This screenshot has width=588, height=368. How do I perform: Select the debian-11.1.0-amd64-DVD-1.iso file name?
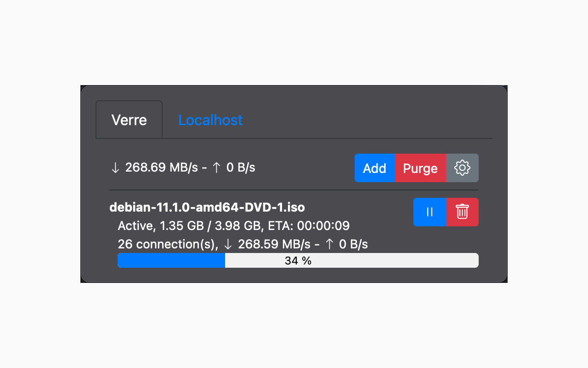click(207, 207)
